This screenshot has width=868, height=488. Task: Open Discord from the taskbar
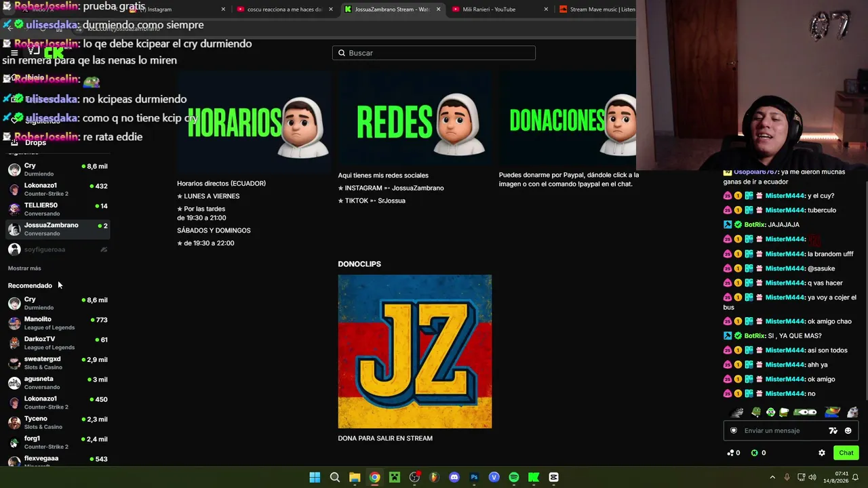(x=454, y=477)
